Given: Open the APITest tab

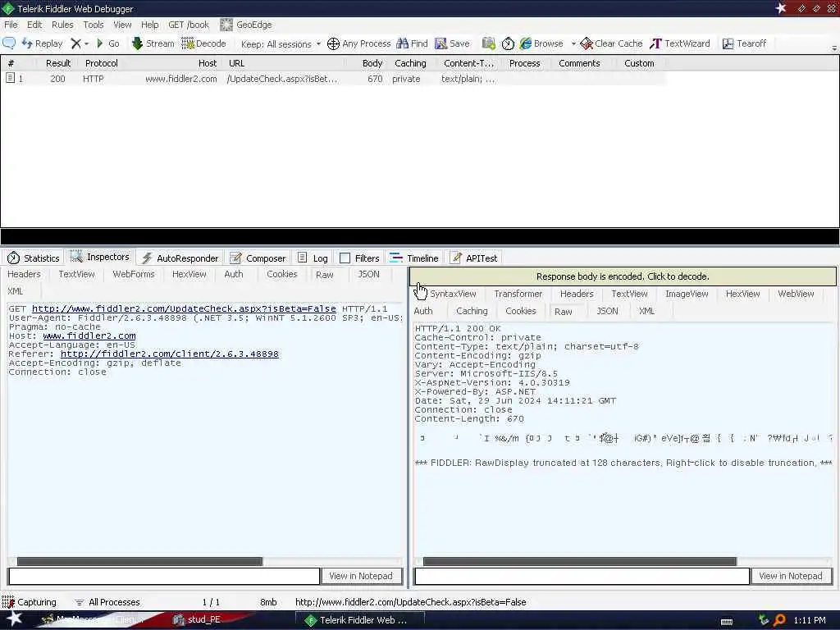Looking at the screenshot, I should pos(473,258).
